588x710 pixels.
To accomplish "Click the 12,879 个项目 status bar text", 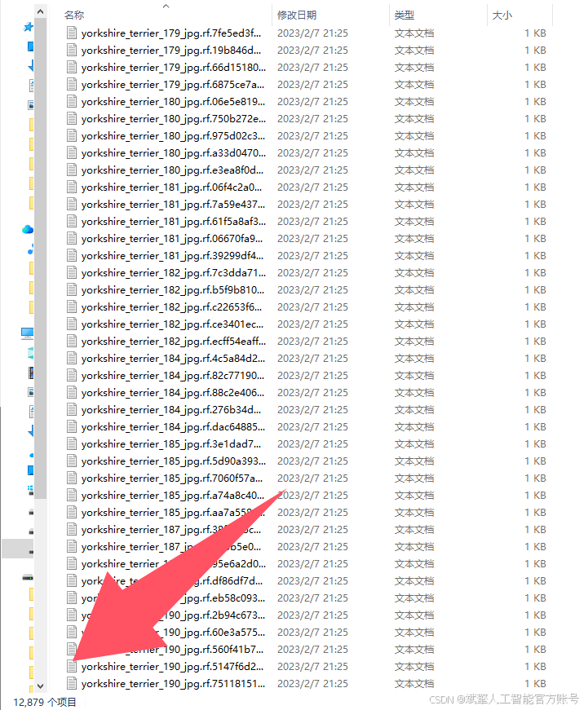I will (x=45, y=702).
